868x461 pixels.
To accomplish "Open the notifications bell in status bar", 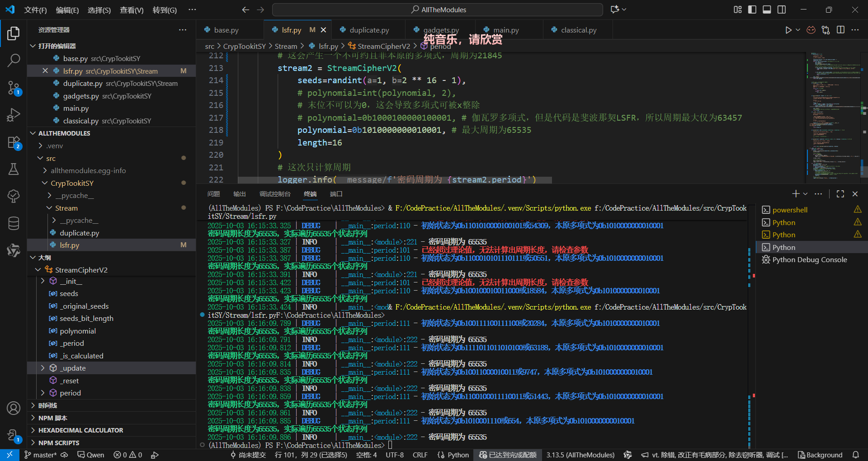I will click(855, 455).
